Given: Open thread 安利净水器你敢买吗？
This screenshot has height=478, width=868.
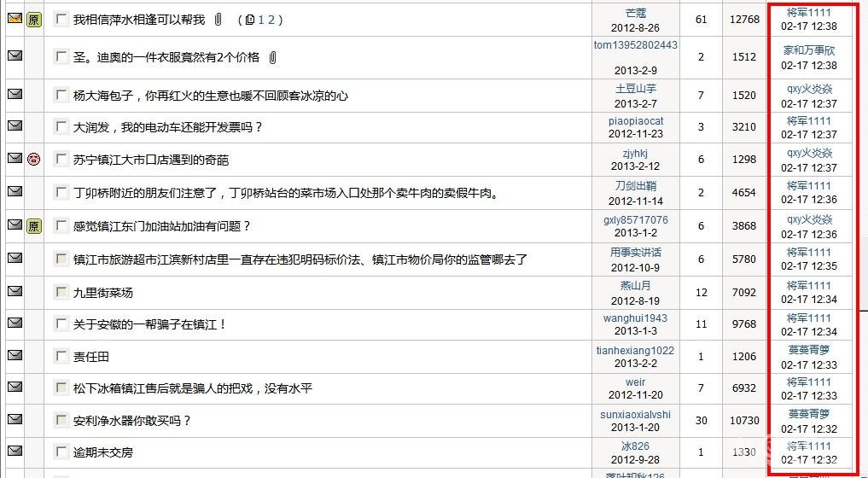Looking at the screenshot, I should click(132, 421).
